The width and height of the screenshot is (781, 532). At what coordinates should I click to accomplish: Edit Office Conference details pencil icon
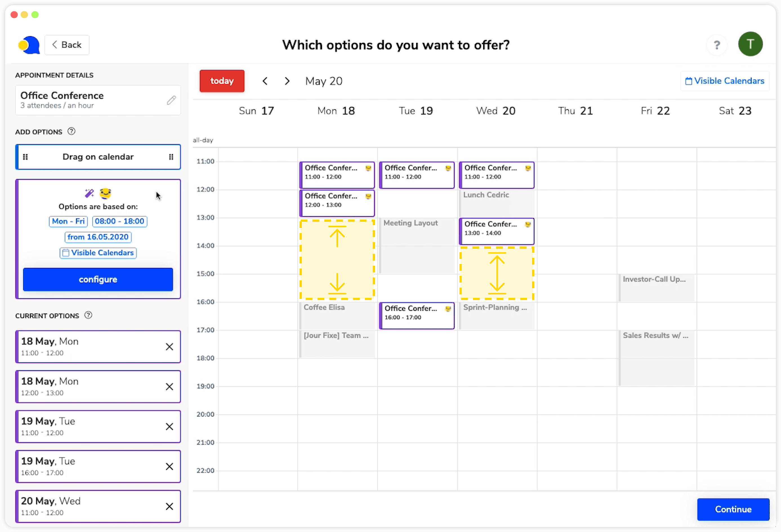pyautogui.click(x=171, y=100)
